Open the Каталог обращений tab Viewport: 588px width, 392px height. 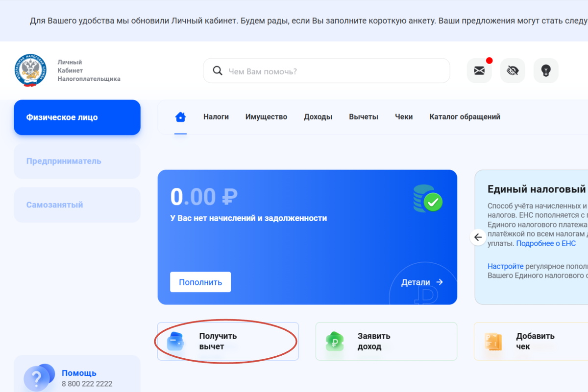pos(465,117)
